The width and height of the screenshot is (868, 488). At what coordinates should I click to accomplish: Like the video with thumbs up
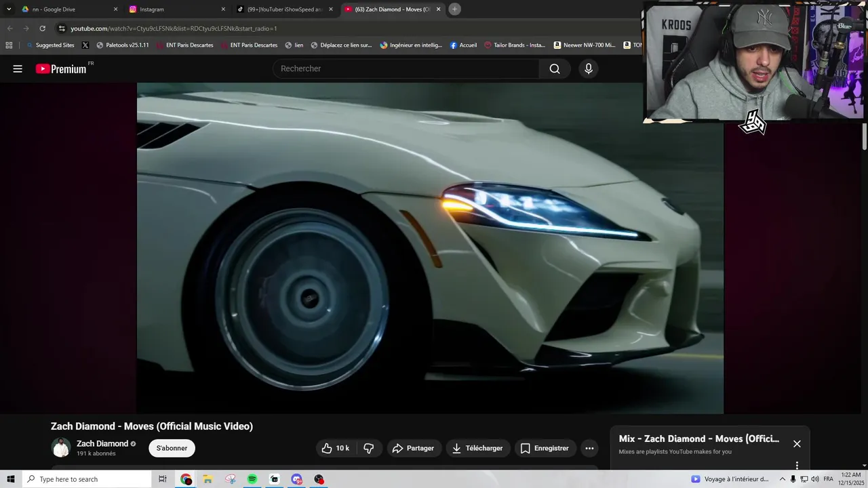click(x=336, y=448)
